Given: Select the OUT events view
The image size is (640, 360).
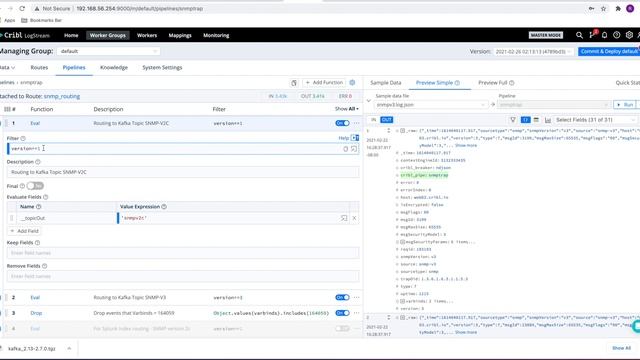Looking at the screenshot, I should tap(387, 120).
